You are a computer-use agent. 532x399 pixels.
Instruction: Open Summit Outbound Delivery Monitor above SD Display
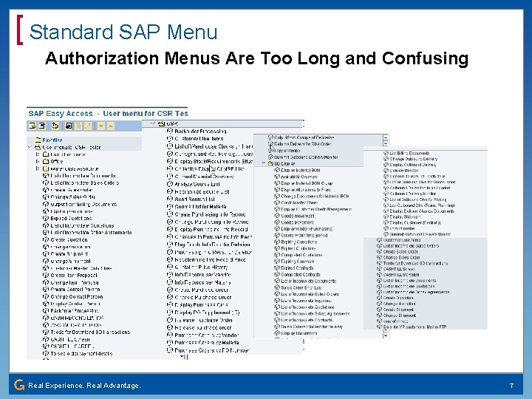pyautogui.click(x=306, y=157)
